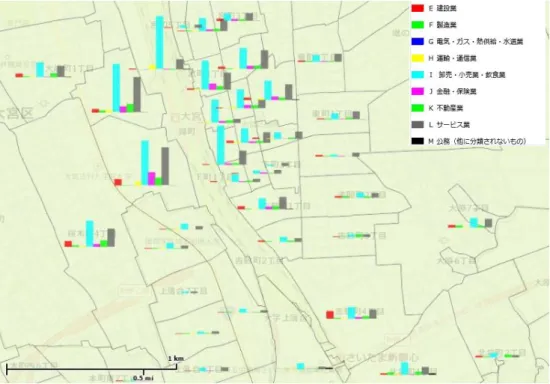Click the '大原6丁目' district label
The image size is (550, 384).
click(x=456, y=261)
